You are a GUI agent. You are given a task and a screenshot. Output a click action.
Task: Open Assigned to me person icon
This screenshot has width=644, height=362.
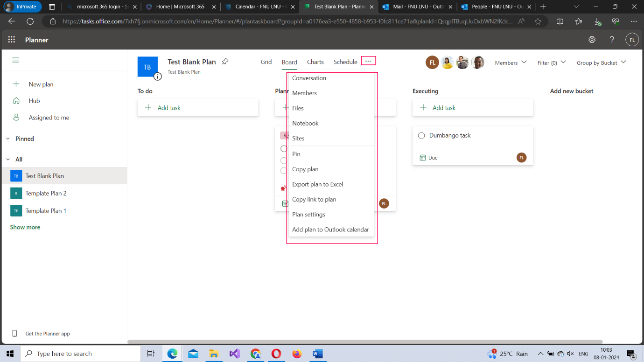[x=16, y=117]
